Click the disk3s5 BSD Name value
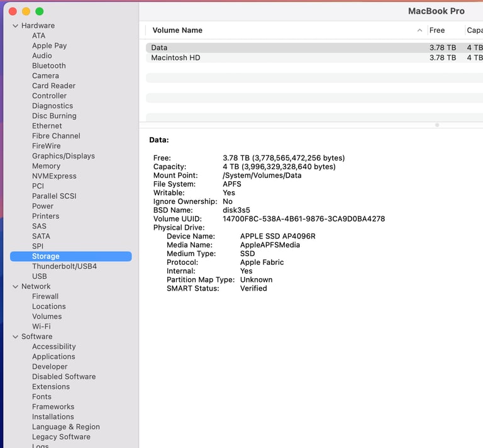Screen dimensions: 483x448 pos(236,210)
